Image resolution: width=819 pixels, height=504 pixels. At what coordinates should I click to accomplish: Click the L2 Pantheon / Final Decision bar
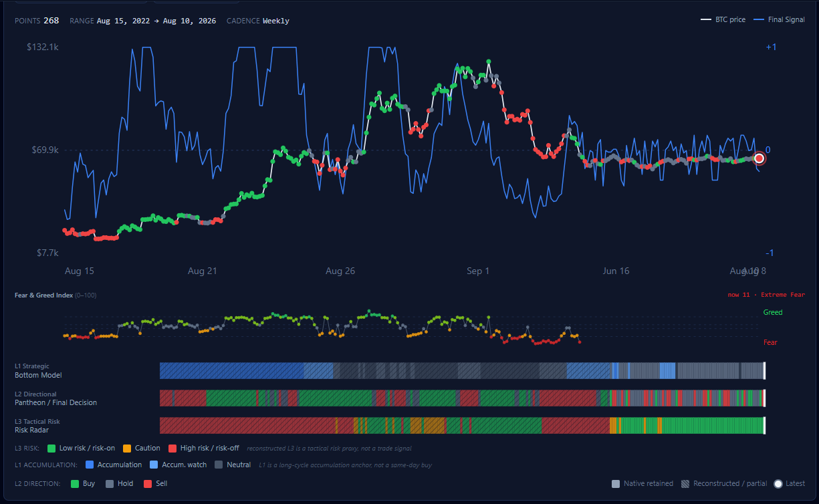pos(462,398)
